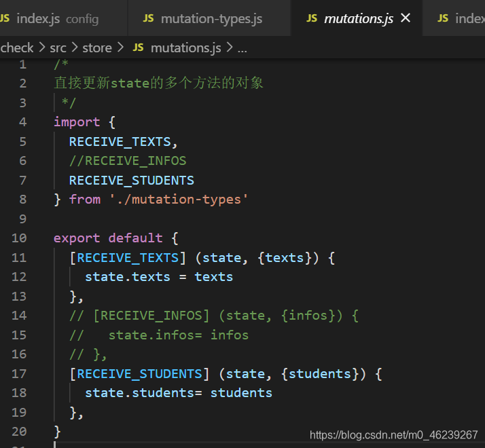This screenshot has width=485, height=448.
Task: Click the chevron after 'src' in breadcrumb
Action: tap(75, 48)
